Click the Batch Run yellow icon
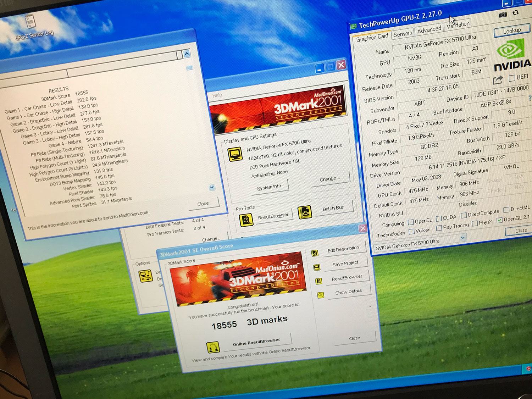532x399 pixels. (305, 212)
